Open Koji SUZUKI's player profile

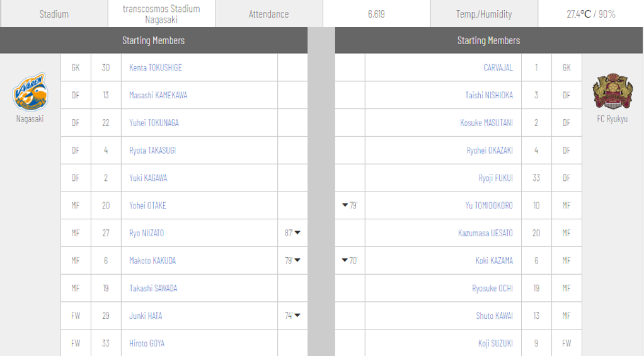pyautogui.click(x=495, y=343)
